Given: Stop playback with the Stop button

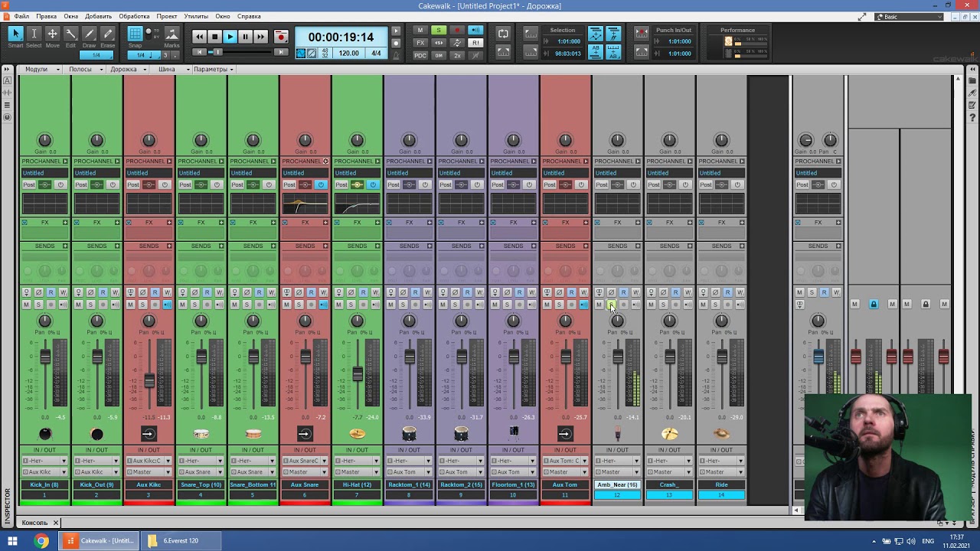Looking at the screenshot, I should 214,37.
